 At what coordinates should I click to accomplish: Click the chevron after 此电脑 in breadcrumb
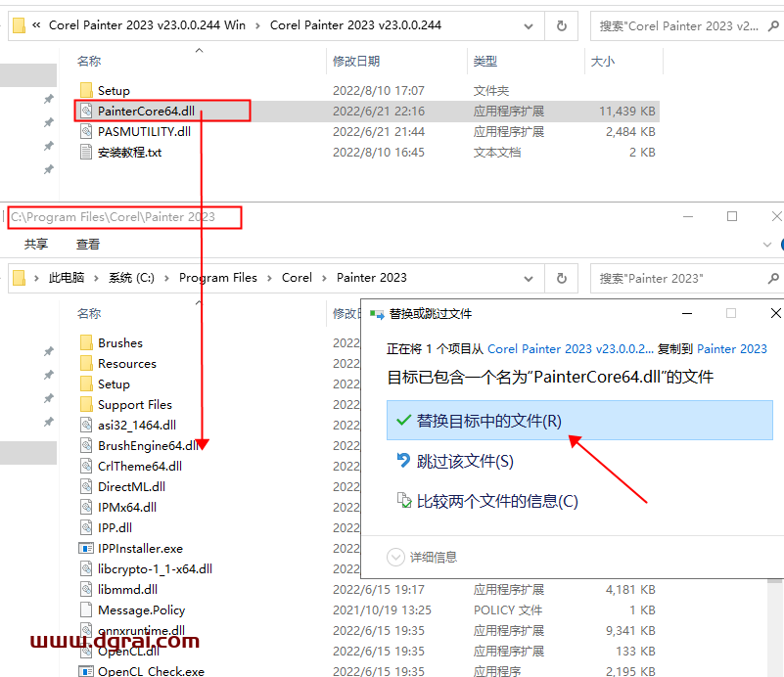[x=97, y=278]
